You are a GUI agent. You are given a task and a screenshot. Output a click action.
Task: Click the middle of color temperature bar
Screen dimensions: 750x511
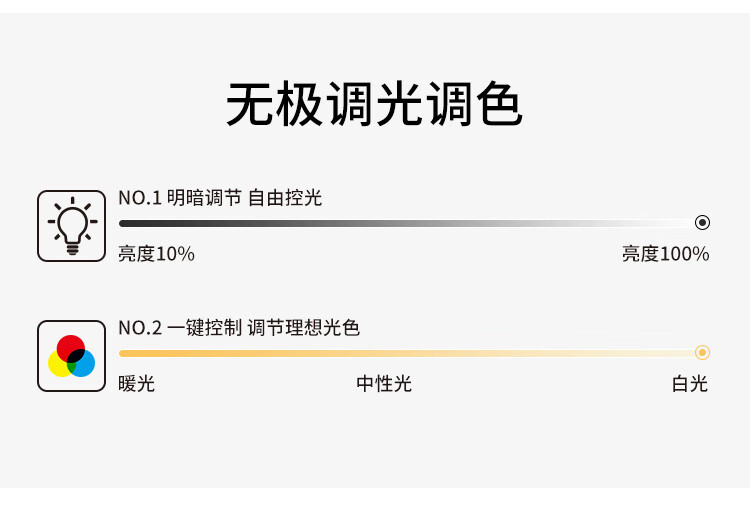[407, 354]
